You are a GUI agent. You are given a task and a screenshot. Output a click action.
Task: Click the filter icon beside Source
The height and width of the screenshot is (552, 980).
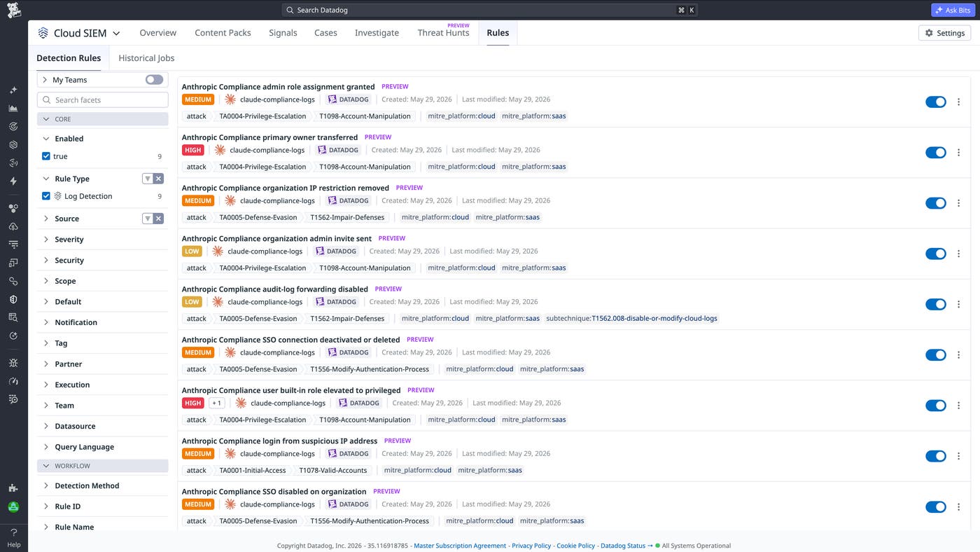148,219
